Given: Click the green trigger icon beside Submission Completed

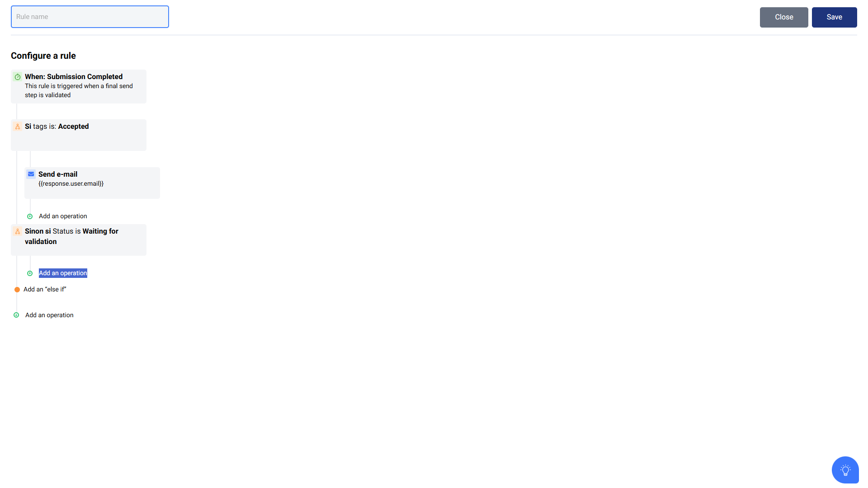Looking at the screenshot, I should [x=18, y=77].
